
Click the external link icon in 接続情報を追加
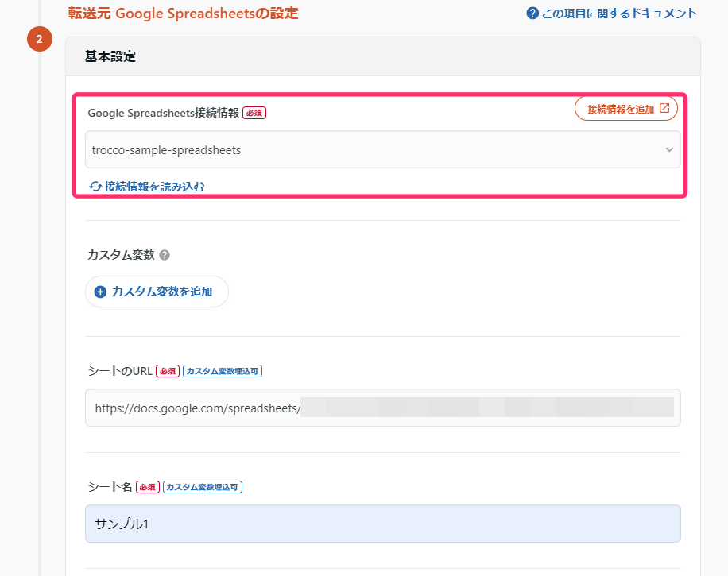(664, 109)
